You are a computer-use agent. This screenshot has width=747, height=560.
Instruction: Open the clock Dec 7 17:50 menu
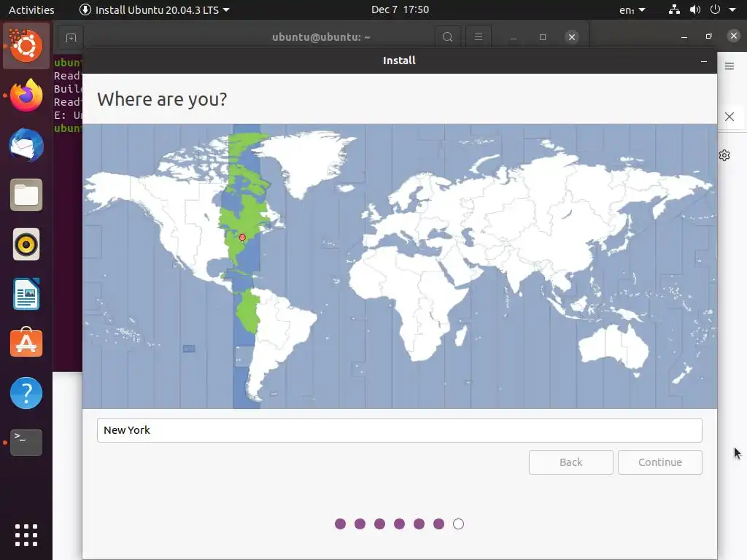[x=400, y=9]
